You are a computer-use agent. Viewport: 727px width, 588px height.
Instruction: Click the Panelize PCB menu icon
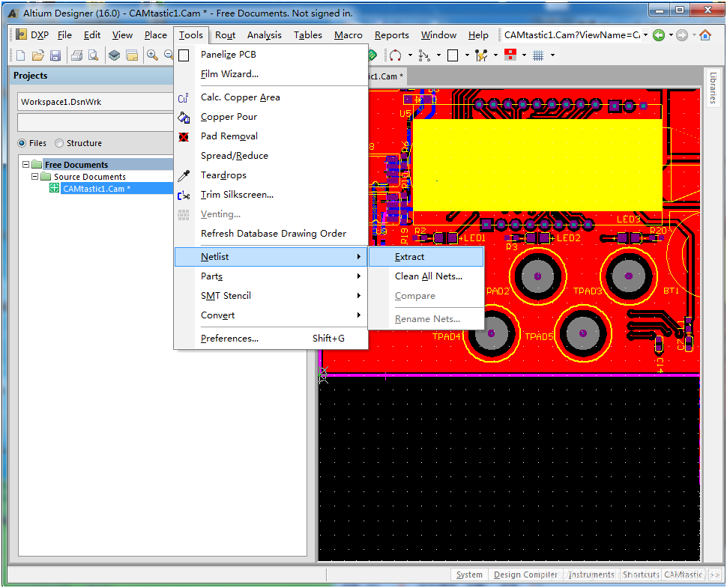coord(184,55)
